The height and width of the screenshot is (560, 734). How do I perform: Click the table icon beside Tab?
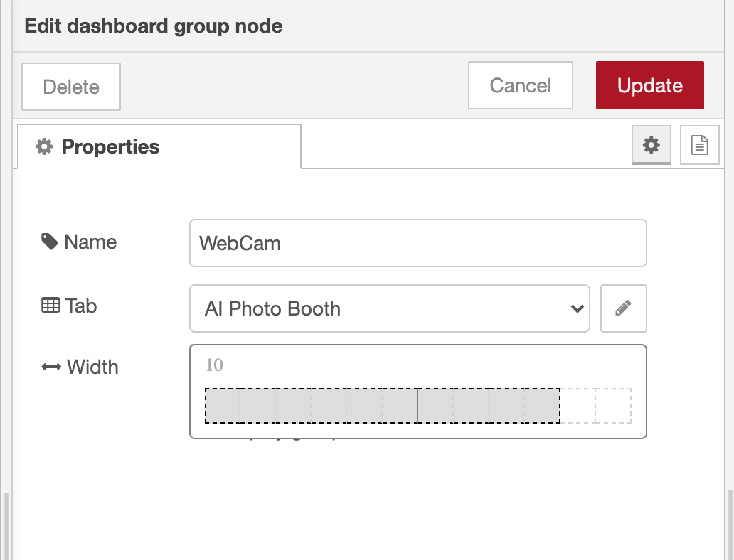(x=50, y=306)
